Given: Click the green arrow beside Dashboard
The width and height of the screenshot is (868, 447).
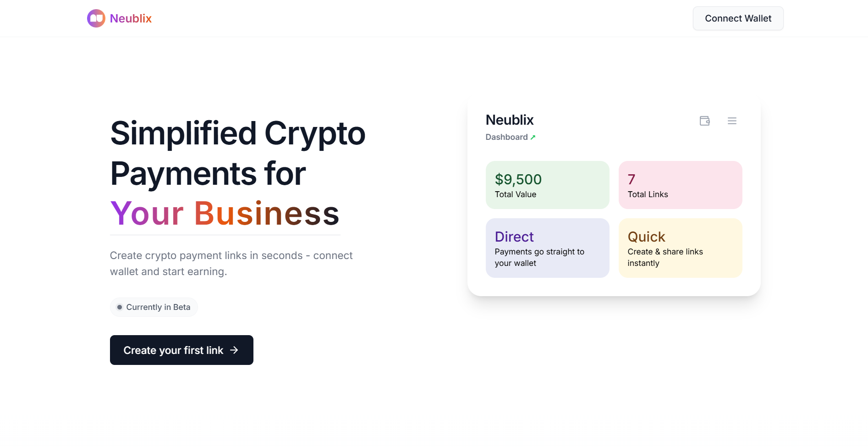Looking at the screenshot, I should 533,137.
